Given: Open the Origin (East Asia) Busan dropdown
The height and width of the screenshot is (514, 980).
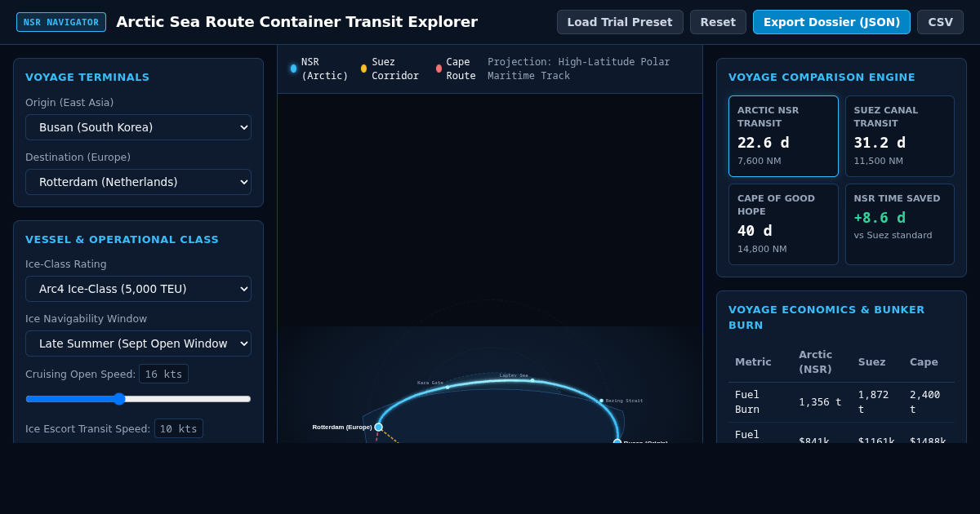Looking at the screenshot, I should click(x=138, y=127).
